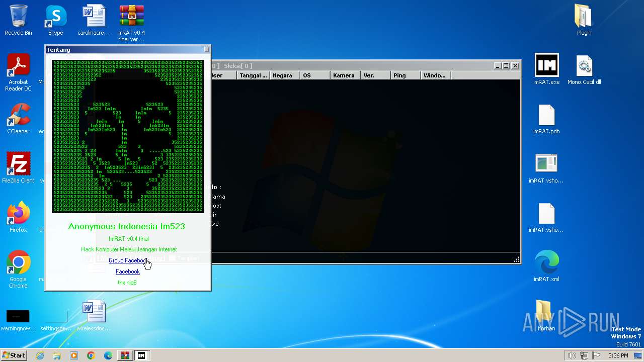Image resolution: width=644 pixels, height=362 pixels.
Task: Close the Tentang dialog
Action: [206, 49]
